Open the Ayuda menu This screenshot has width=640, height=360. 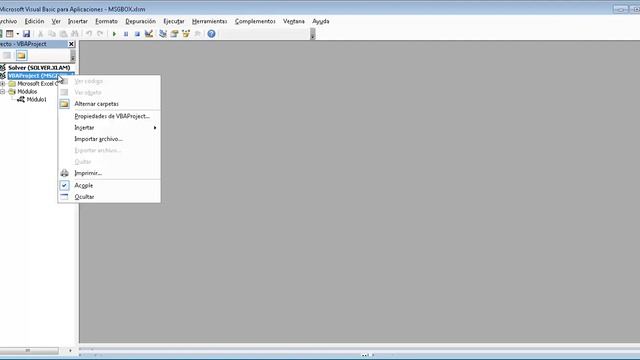click(x=321, y=21)
